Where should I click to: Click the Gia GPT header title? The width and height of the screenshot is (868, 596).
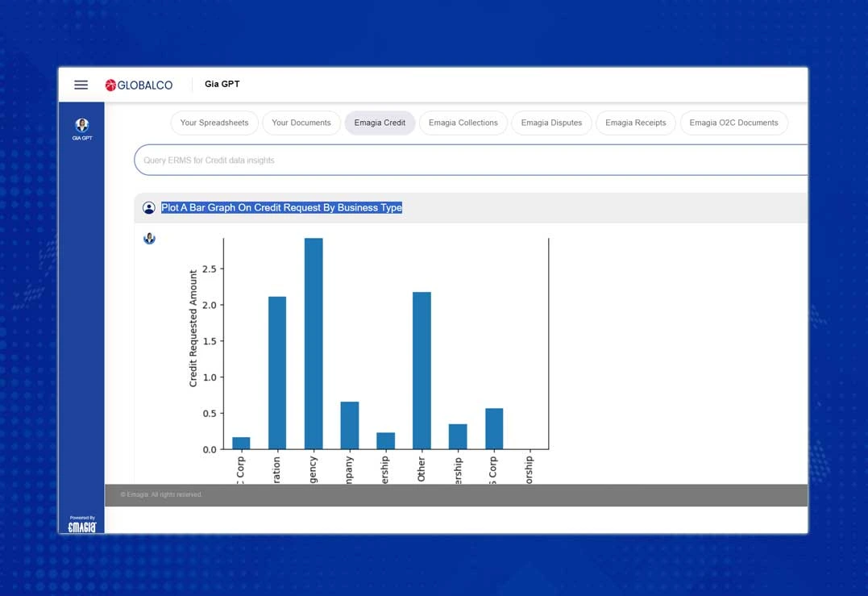click(x=222, y=84)
